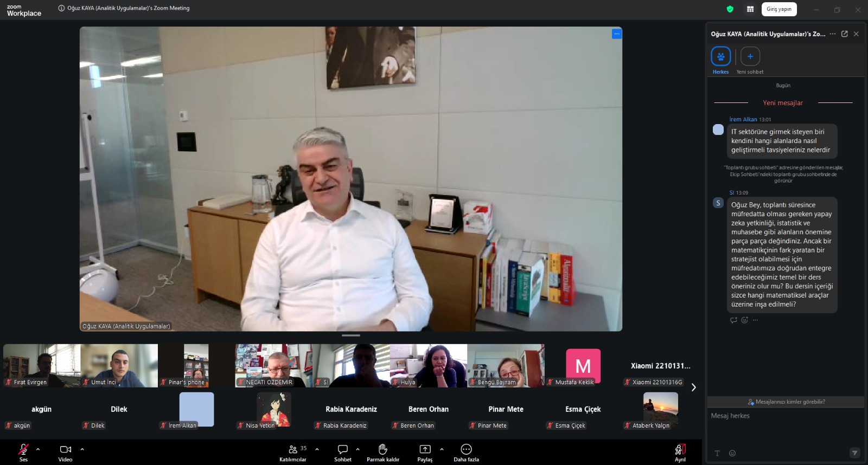Screen dimensions: 868x465
Task: Toggle the Sohbet chat panel
Action: (343, 452)
